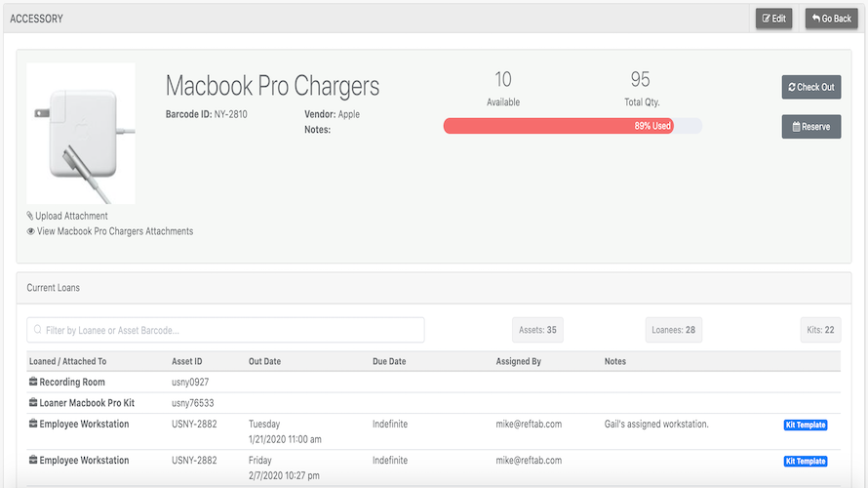Click the Asset ID column header
This screenshot has width=868, height=488.
pyautogui.click(x=187, y=361)
